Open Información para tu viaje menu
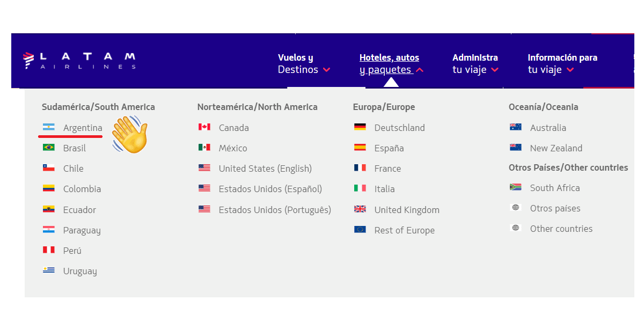Image resolution: width=644 pixels, height=322 pixels. (562, 64)
